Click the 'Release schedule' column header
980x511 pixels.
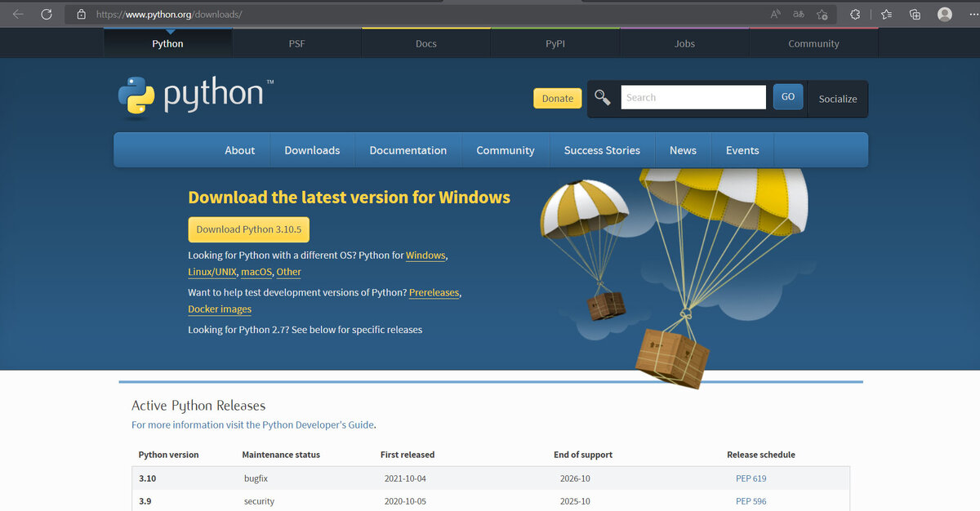coord(761,455)
